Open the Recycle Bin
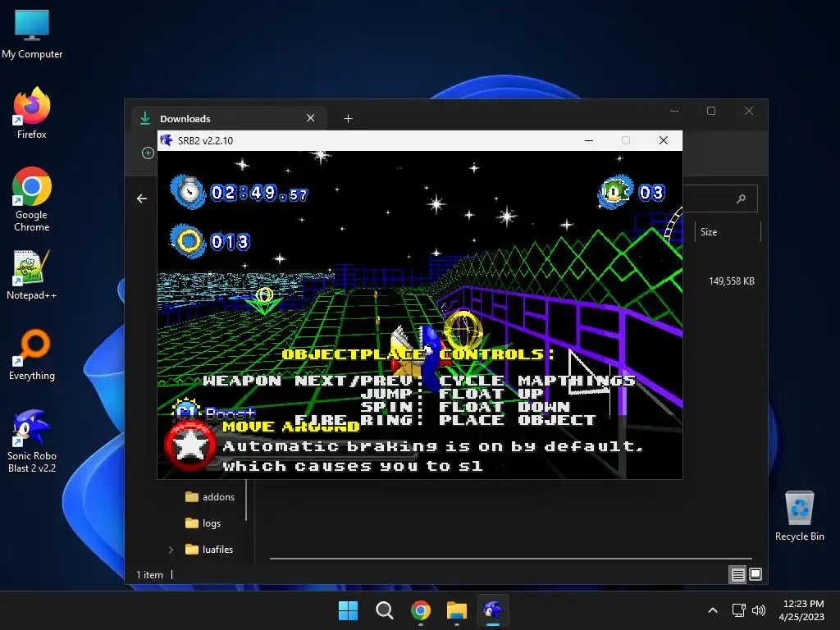The width and height of the screenshot is (840, 630). [x=799, y=516]
